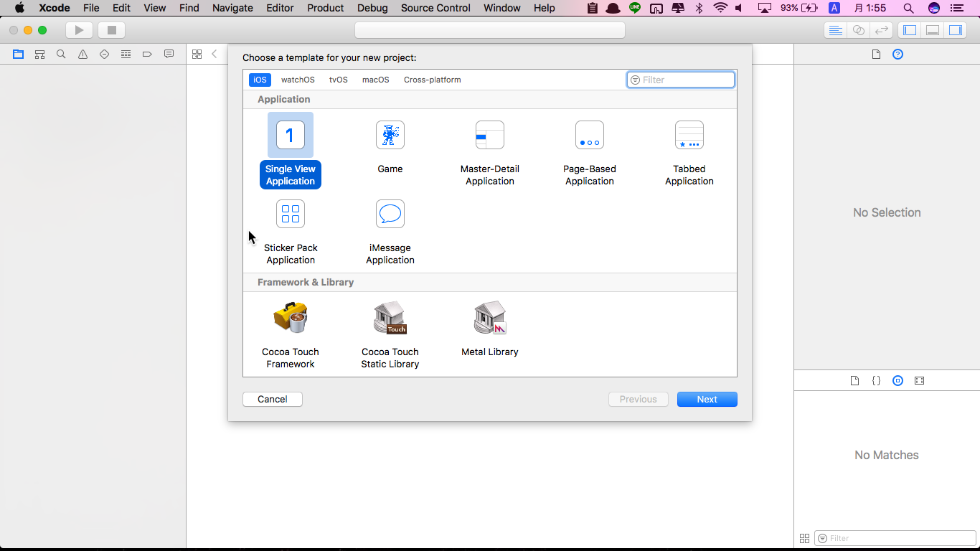Select the Tabbed Application template
This screenshot has height=551, width=980.
(x=689, y=151)
